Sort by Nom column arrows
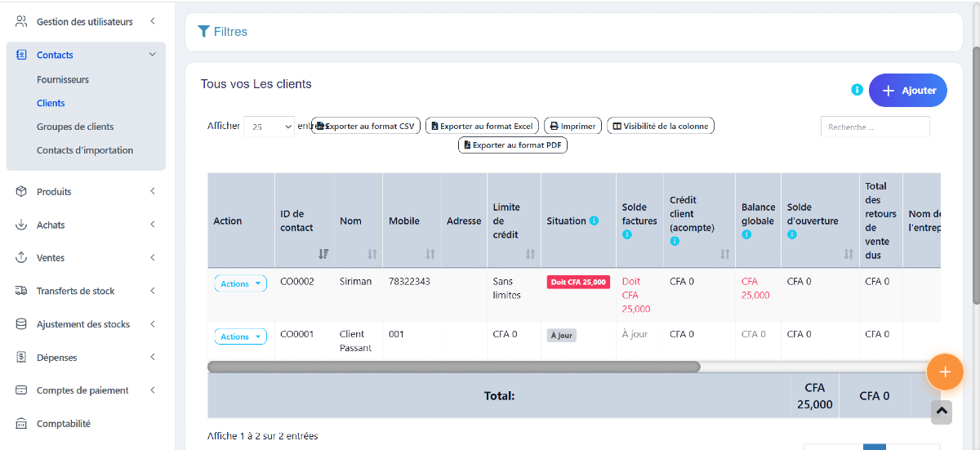 [372, 254]
